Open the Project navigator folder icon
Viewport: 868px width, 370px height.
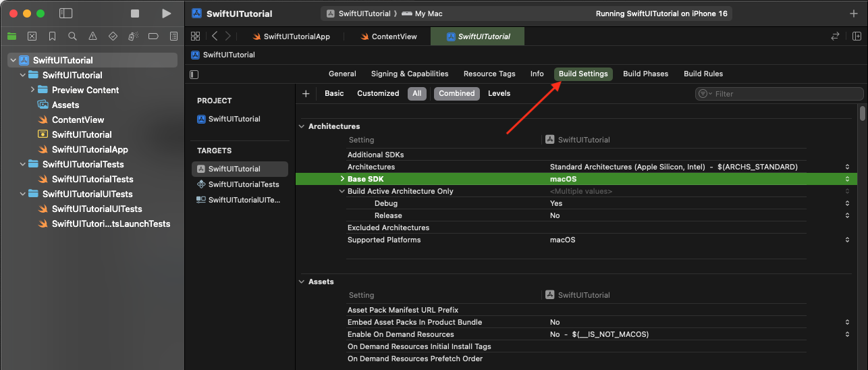pyautogui.click(x=11, y=36)
